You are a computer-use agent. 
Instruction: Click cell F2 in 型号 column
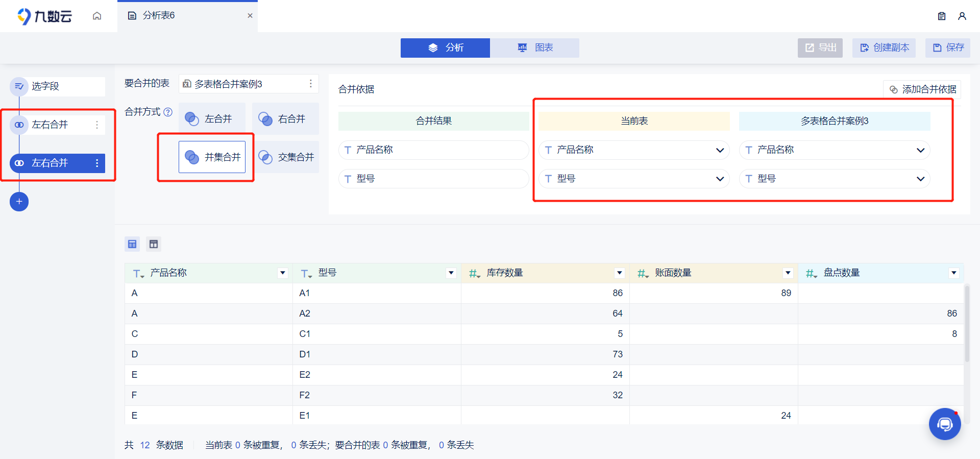377,395
